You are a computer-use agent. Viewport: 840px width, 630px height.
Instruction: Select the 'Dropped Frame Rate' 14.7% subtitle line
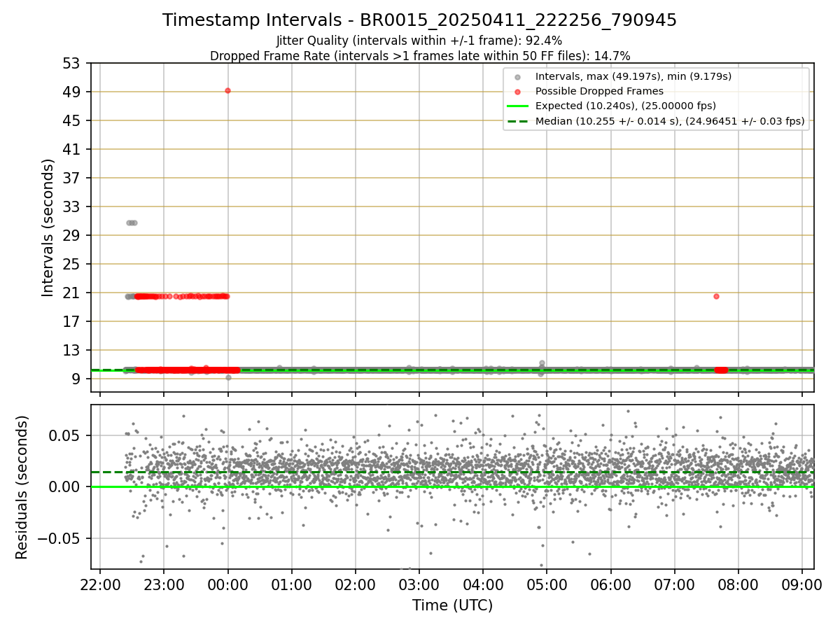tap(419, 56)
